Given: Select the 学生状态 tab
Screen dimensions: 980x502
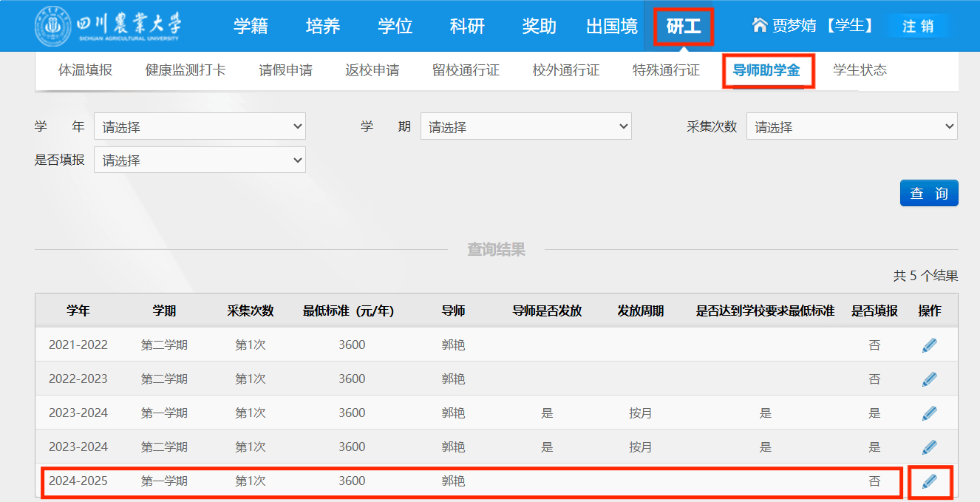Looking at the screenshot, I should (860, 71).
